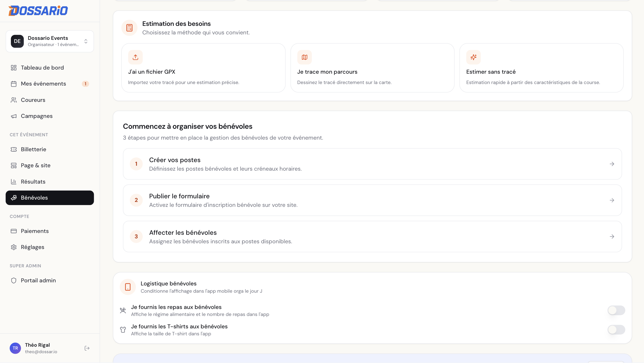The width and height of the screenshot is (644, 363).
Task: Click the Campagnes megaphone icon
Action: (14, 116)
